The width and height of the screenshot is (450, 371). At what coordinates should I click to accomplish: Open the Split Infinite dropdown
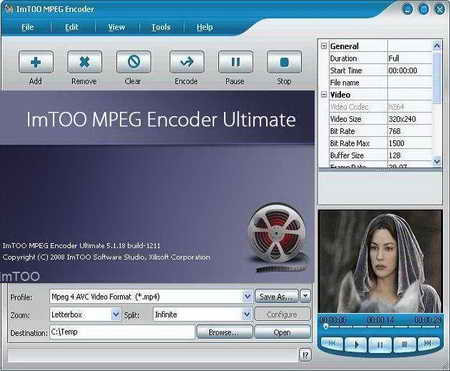[247, 314]
